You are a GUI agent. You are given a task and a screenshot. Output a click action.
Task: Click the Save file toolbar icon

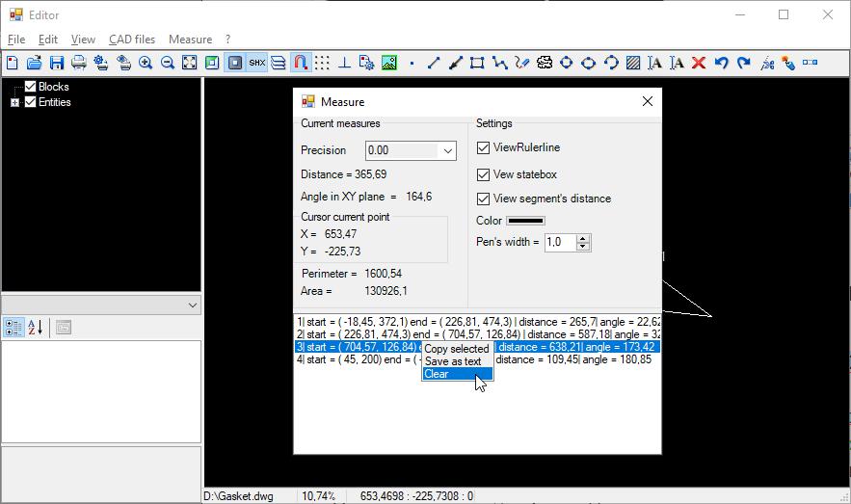tap(57, 63)
